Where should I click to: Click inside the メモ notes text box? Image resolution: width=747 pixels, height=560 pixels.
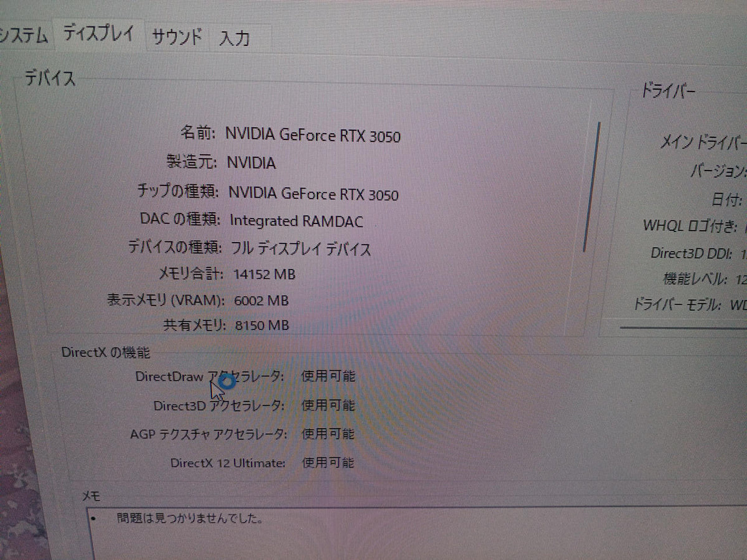click(x=416, y=532)
